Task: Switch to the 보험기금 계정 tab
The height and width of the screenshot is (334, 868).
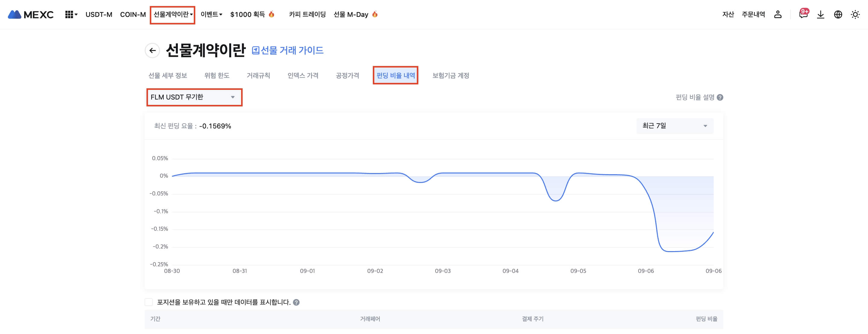Action: pos(451,75)
